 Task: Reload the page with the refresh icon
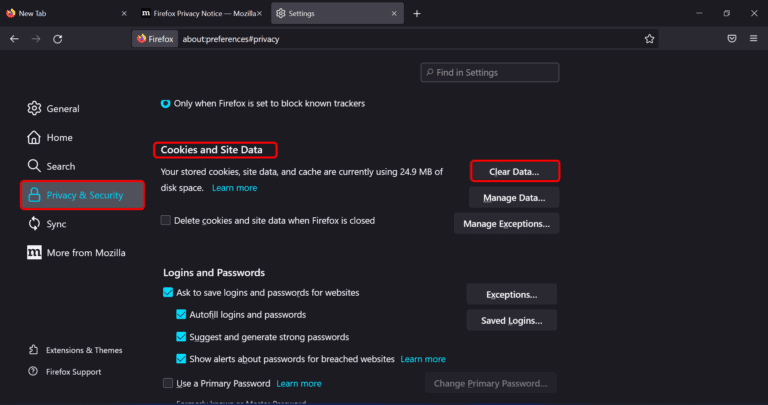[x=58, y=38]
